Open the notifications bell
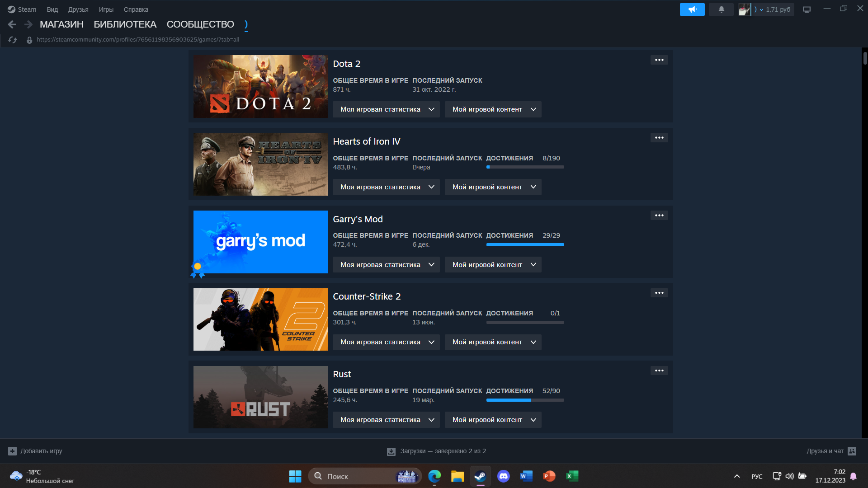The height and width of the screenshot is (488, 868). [721, 9]
